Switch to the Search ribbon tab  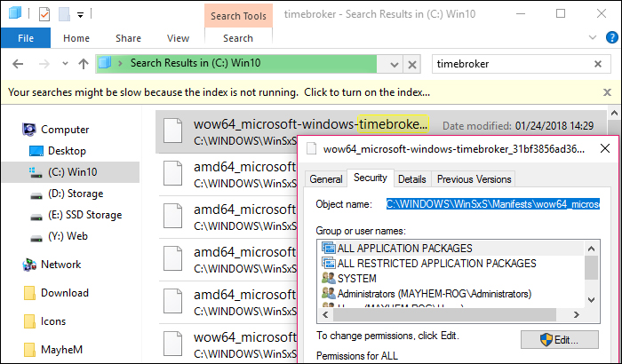(238, 38)
